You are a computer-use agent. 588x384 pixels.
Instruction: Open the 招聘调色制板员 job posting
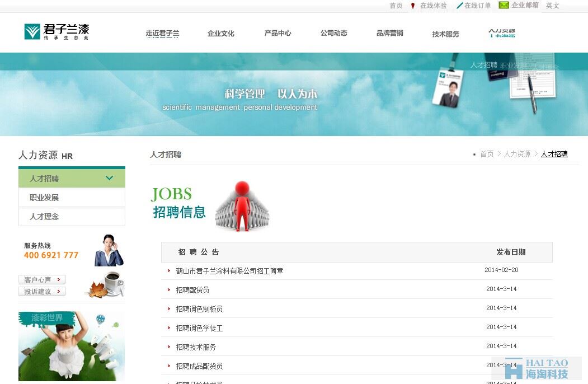point(199,309)
